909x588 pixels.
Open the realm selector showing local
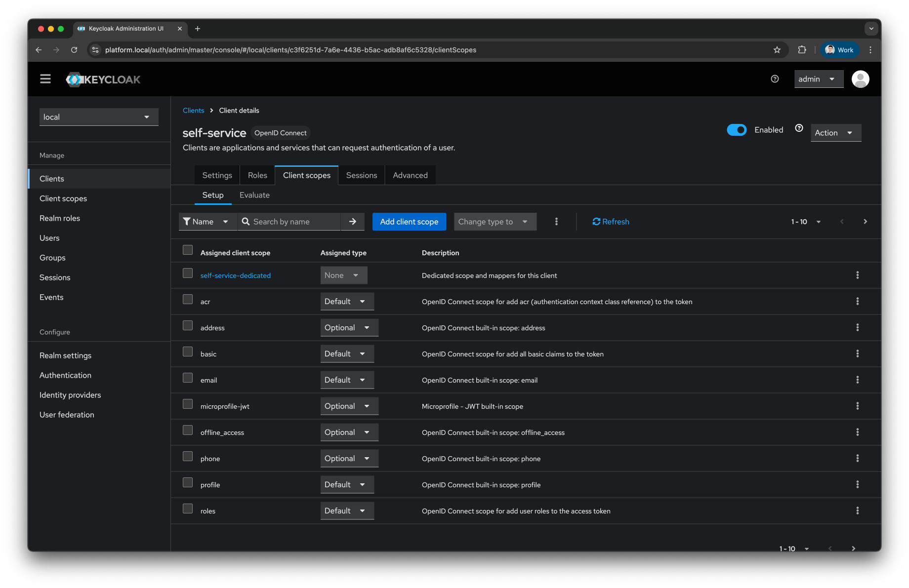tap(98, 117)
